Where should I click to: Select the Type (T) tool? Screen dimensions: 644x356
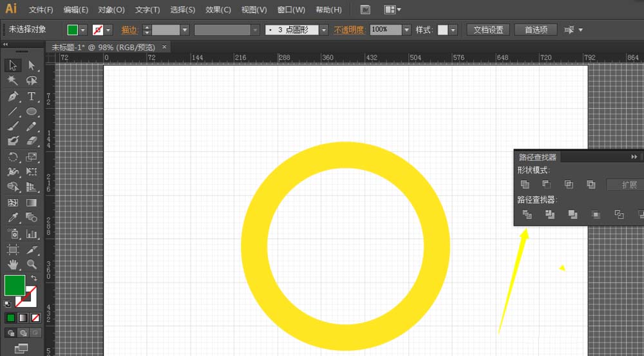tap(31, 97)
